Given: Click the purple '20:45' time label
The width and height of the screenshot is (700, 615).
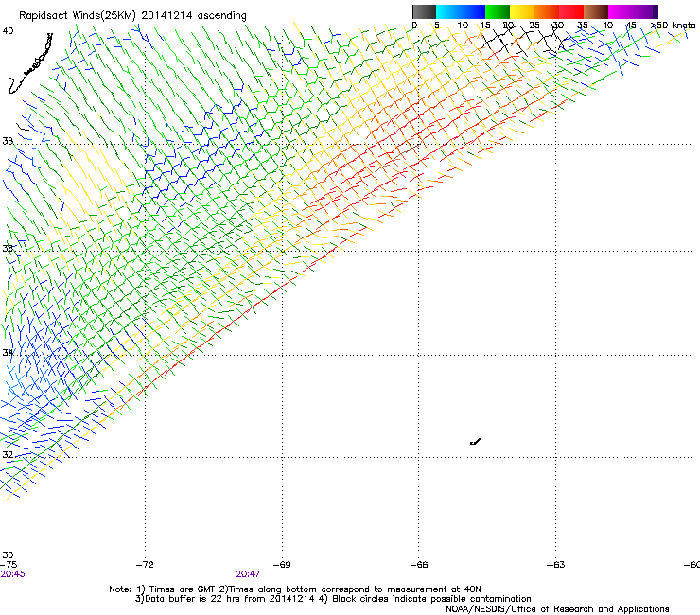Looking at the screenshot, I should [x=12, y=574].
